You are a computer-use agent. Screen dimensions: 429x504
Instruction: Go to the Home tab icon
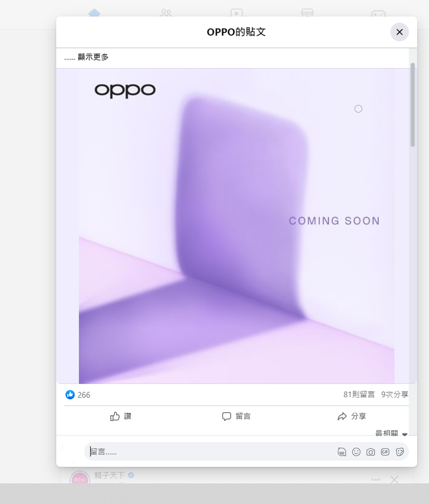[x=94, y=13]
